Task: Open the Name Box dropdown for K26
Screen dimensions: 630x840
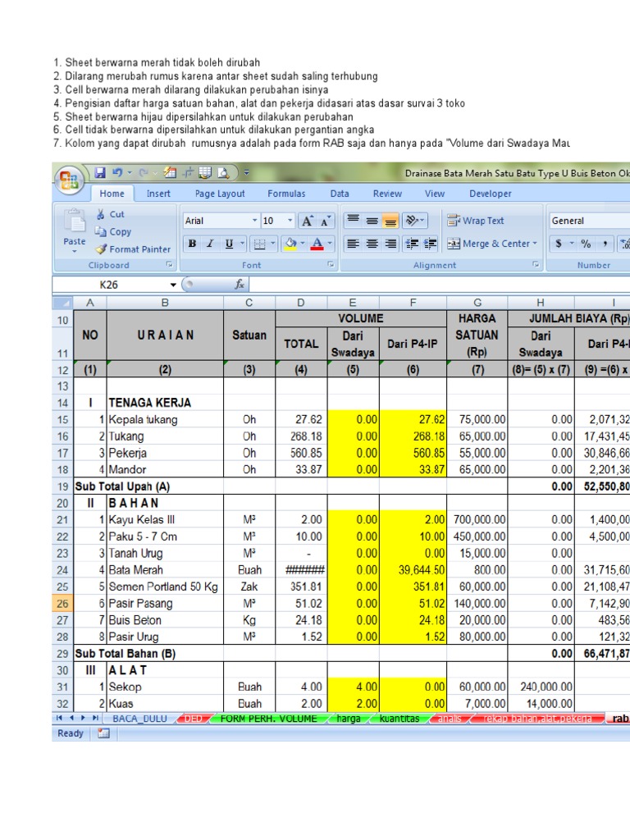Action: pyautogui.click(x=173, y=285)
